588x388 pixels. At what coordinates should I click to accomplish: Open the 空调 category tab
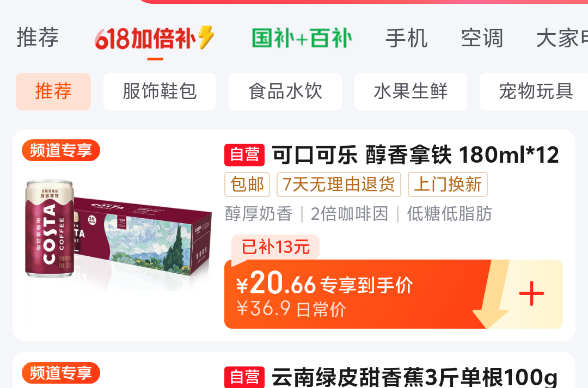tap(482, 38)
